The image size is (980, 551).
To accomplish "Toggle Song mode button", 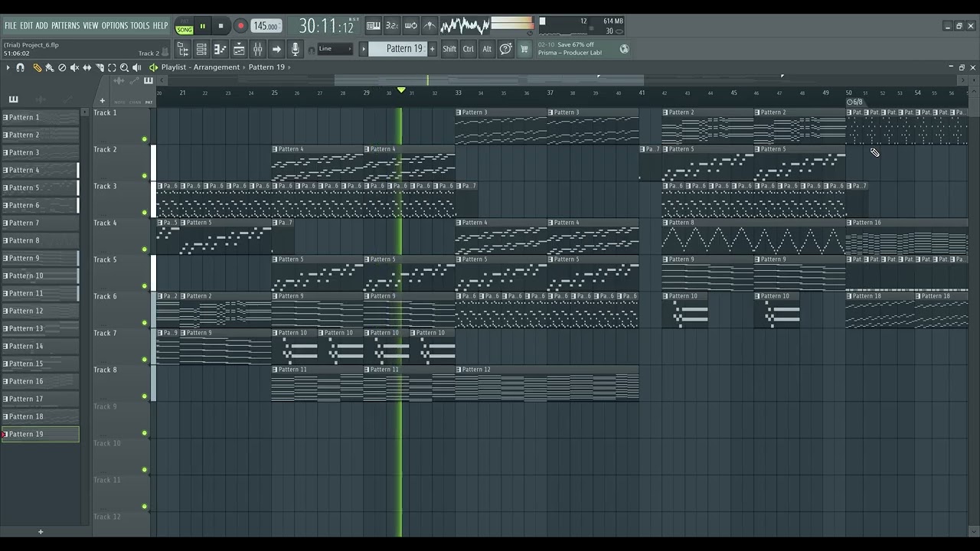I will pyautogui.click(x=185, y=30).
